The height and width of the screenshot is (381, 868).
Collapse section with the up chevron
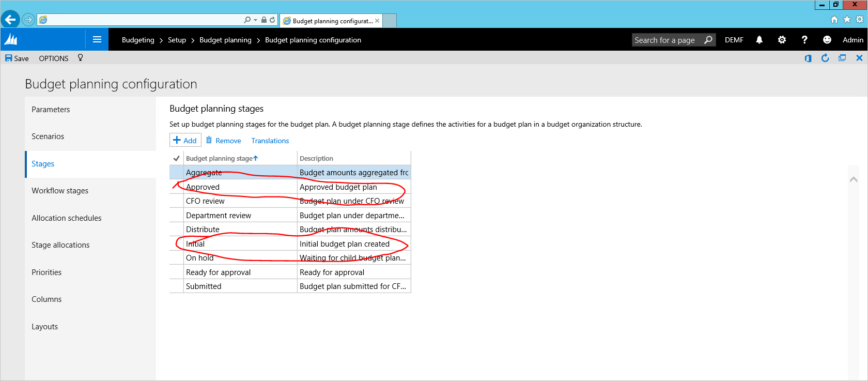point(854,179)
